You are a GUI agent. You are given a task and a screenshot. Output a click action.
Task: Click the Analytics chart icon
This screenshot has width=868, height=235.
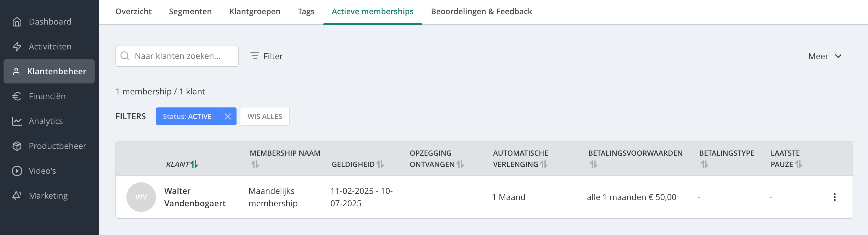(x=17, y=121)
